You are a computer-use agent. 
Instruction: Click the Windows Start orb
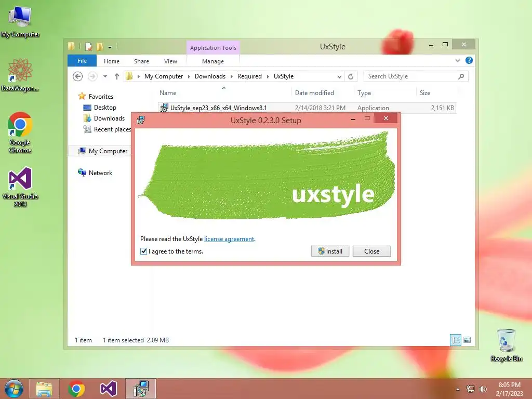pyautogui.click(x=14, y=389)
